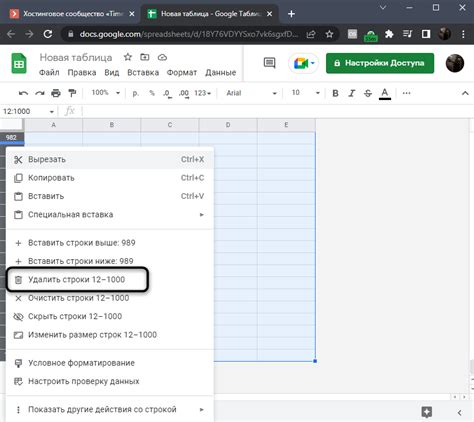Open the zoom 100% dropdown

(x=106, y=93)
